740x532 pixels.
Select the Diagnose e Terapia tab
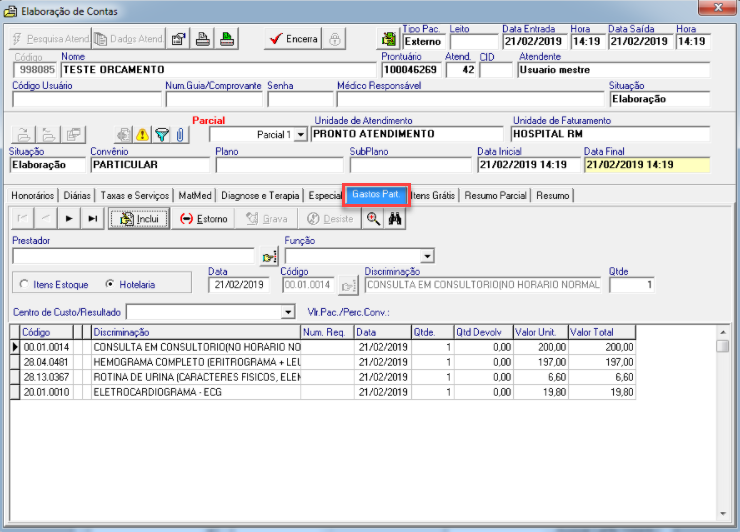click(x=260, y=195)
